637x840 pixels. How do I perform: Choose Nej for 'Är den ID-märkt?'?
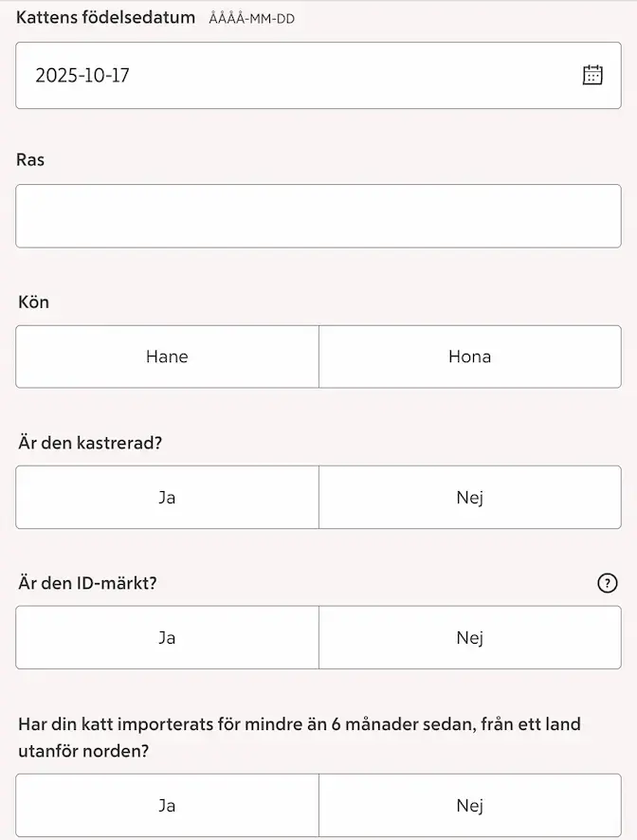[470, 637]
